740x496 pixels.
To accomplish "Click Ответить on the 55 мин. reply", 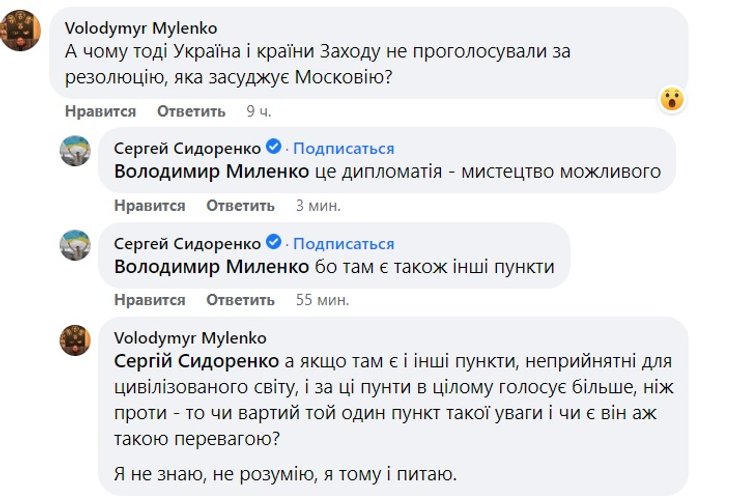I will point(240,299).
